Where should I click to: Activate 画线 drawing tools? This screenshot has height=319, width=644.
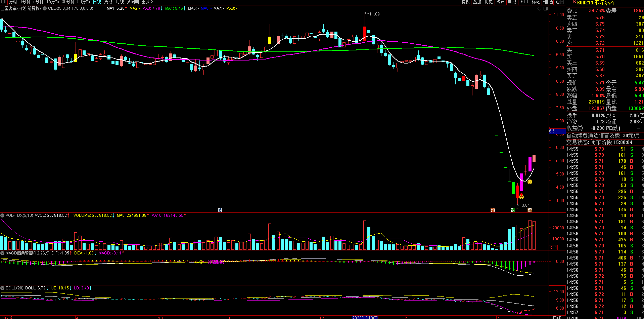click(512, 2)
